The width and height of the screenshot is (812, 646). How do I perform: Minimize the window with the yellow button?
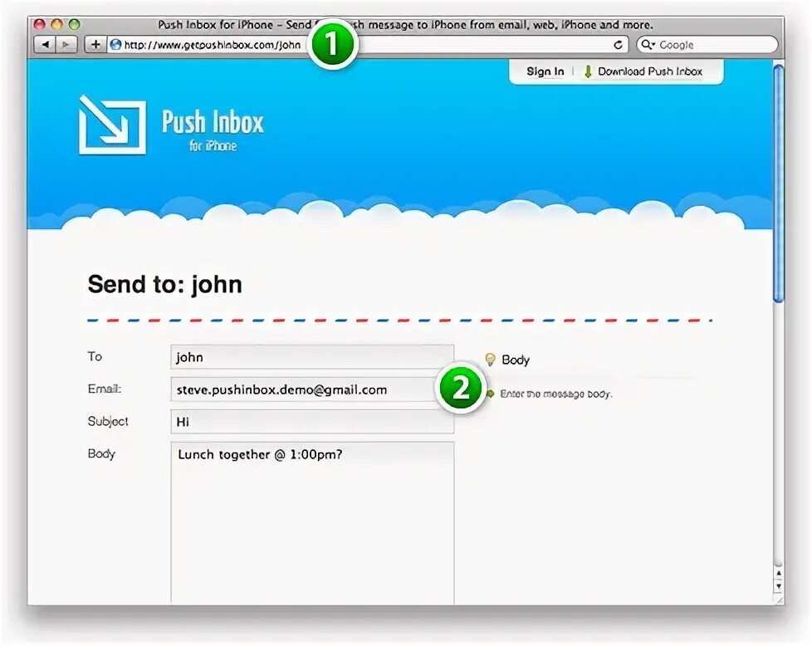(57, 24)
